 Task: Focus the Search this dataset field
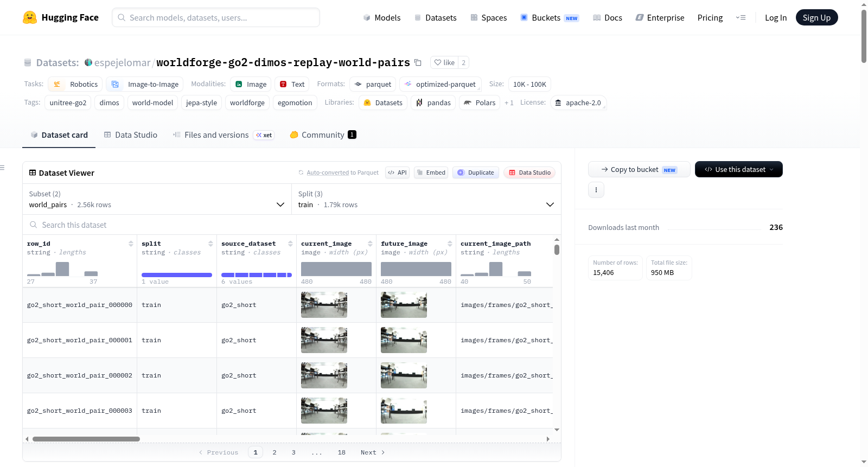(x=292, y=225)
